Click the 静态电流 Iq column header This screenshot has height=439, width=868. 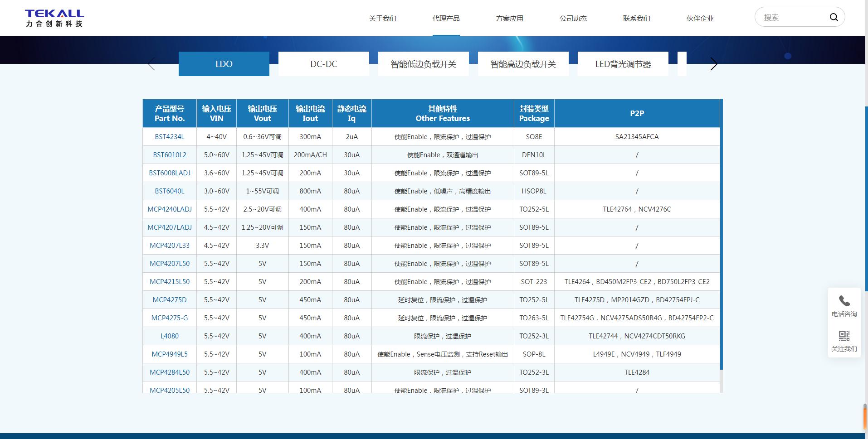pos(352,113)
